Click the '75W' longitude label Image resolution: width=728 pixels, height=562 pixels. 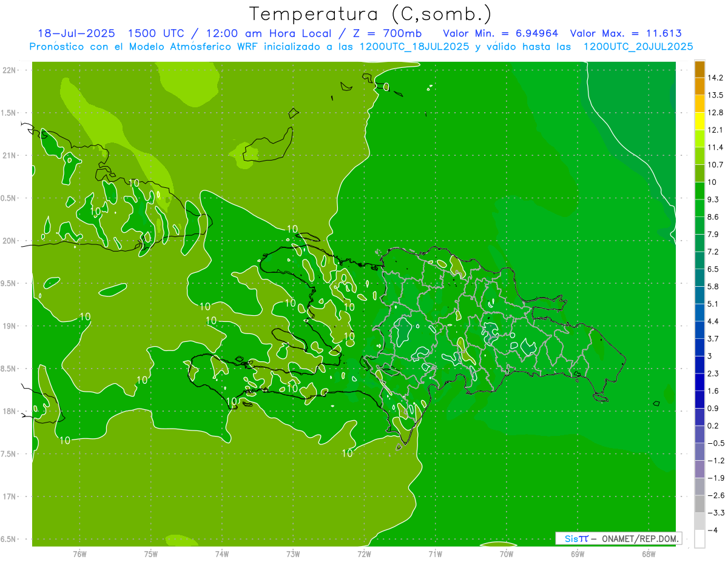[151, 554]
